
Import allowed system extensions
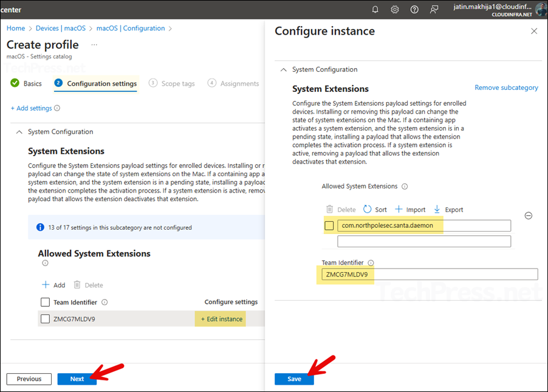410,210
